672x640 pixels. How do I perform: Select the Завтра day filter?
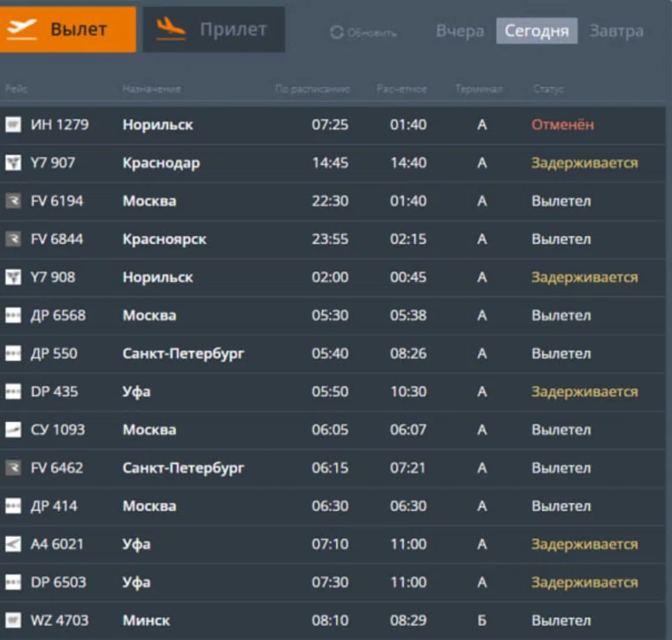click(x=616, y=31)
